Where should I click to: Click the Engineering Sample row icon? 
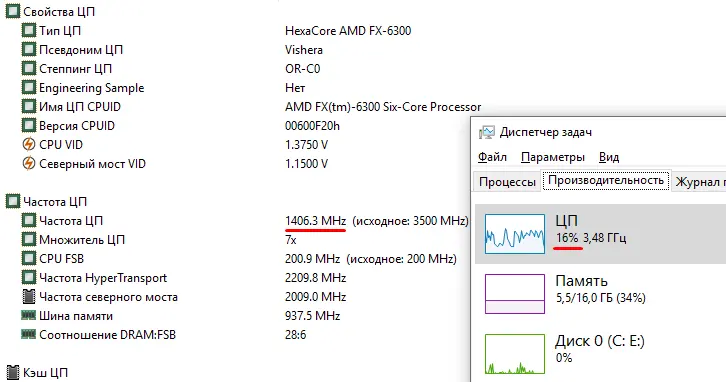point(29,88)
